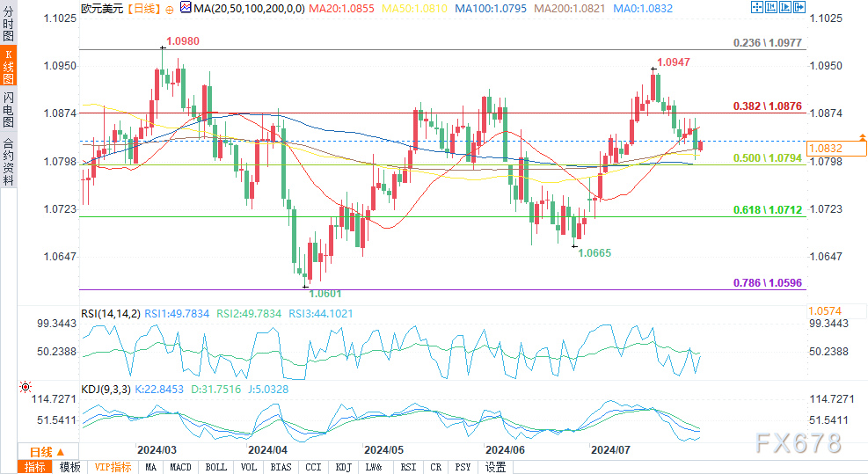Click the D:31.7516 value
This screenshot has height=474, width=868.
point(215,390)
